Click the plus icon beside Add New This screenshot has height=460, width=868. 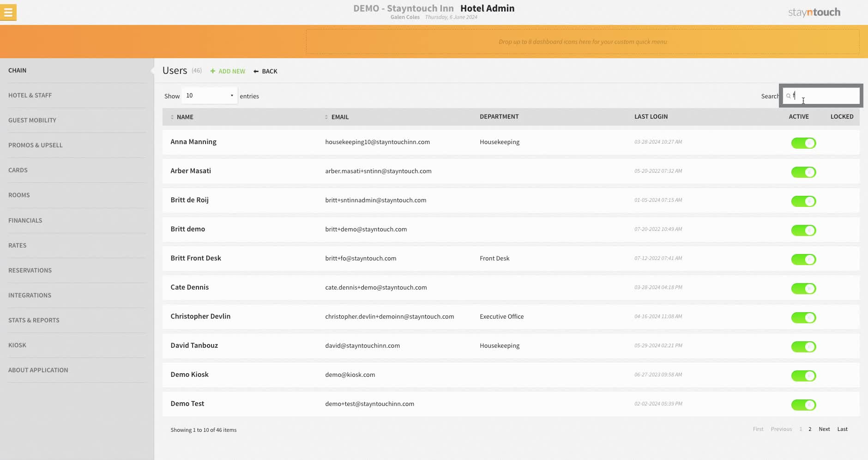tap(213, 71)
